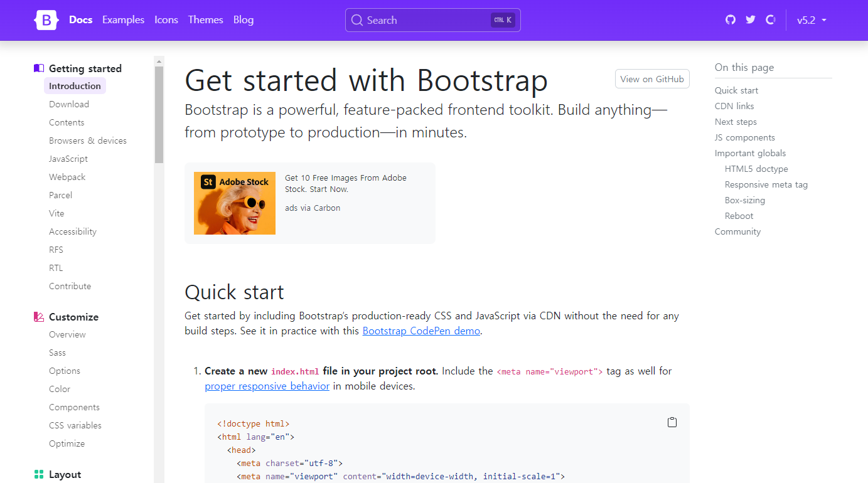Click the Layout grid icon
The image size is (868, 483).
tap(39, 474)
